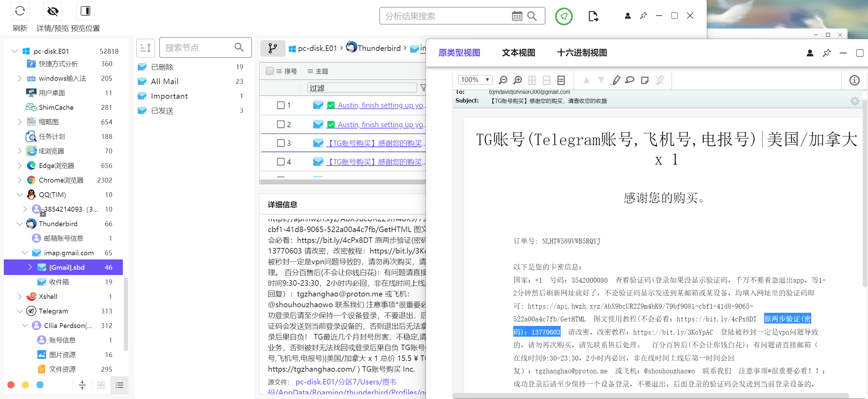This screenshot has height=399, width=868.
Task: Click the magnifier in the 分析结果搜索 box
Action: coord(532,16)
